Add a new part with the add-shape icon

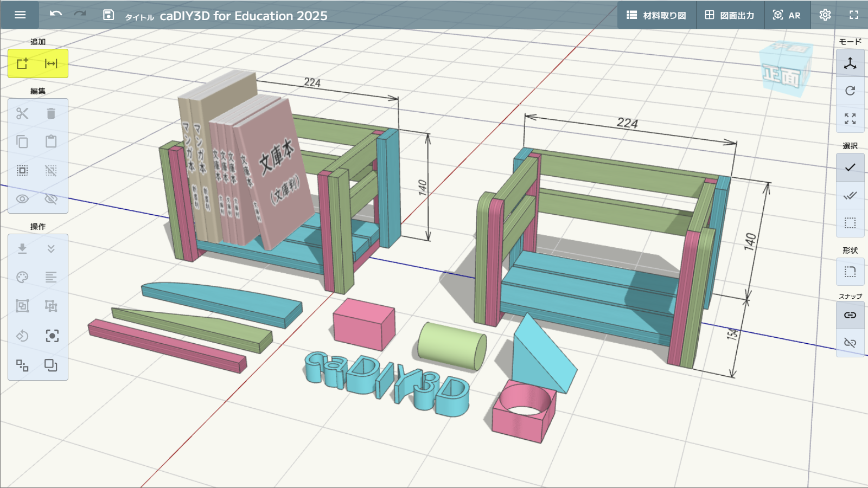(23, 63)
